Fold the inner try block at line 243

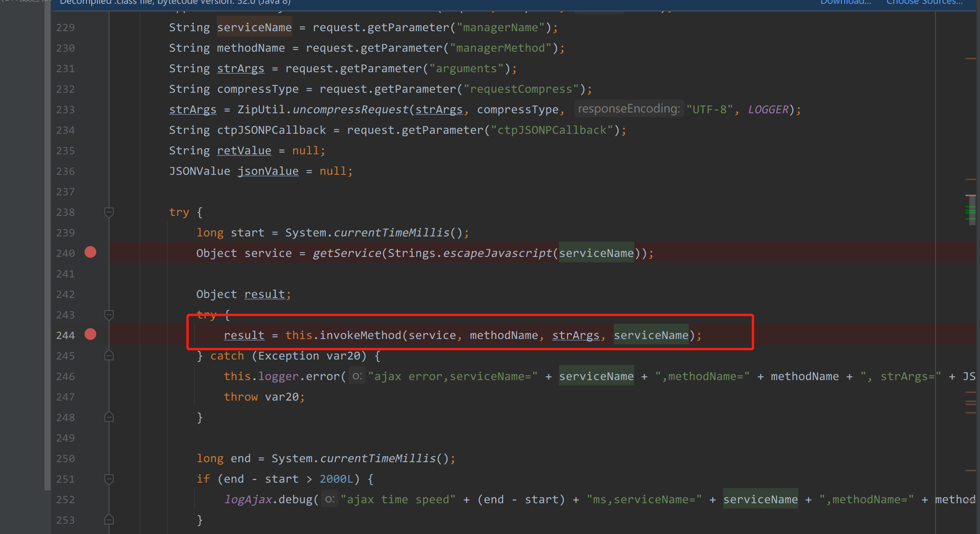(x=109, y=315)
